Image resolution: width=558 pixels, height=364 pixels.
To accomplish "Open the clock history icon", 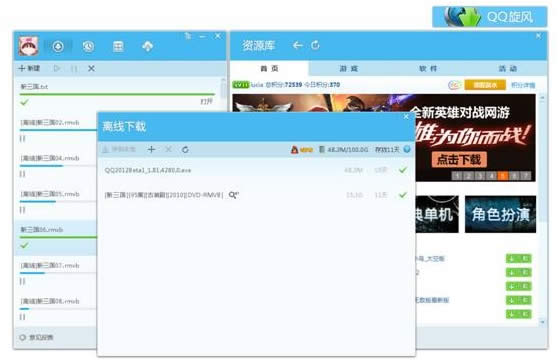I will pos(88,46).
